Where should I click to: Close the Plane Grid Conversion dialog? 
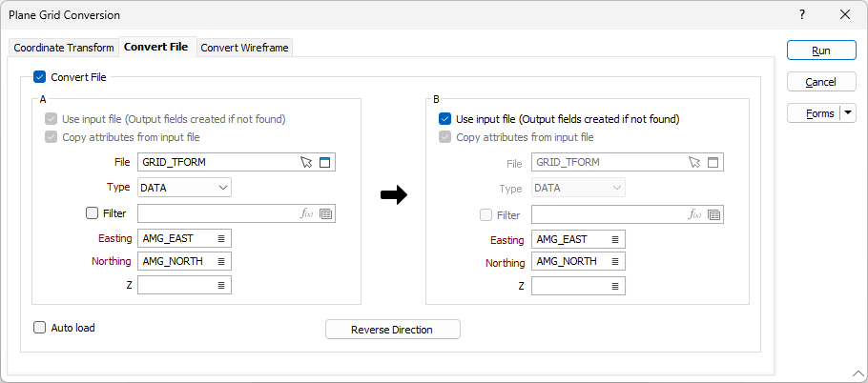845,15
